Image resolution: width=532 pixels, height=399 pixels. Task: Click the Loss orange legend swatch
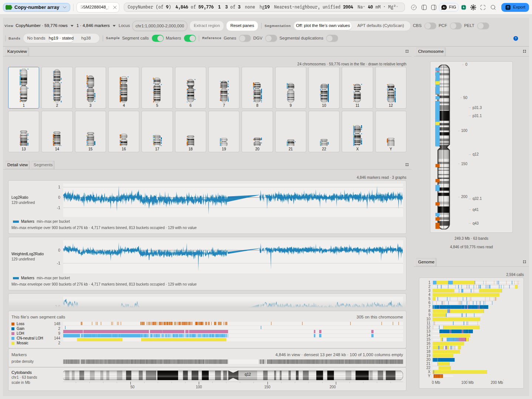point(13,324)
